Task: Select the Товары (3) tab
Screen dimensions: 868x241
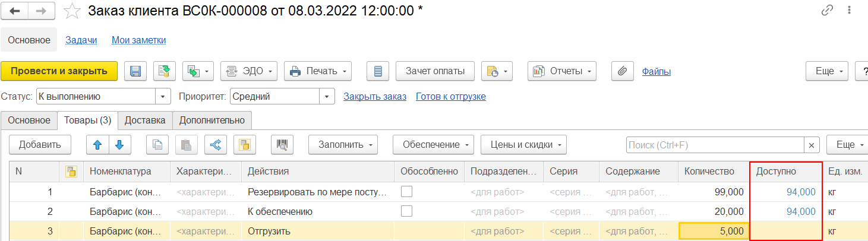Action: coord(87,120)
